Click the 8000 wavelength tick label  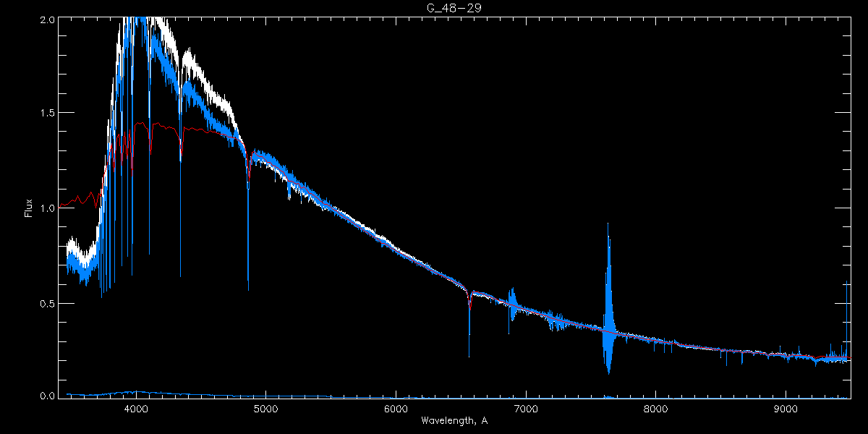pos(656,408)
